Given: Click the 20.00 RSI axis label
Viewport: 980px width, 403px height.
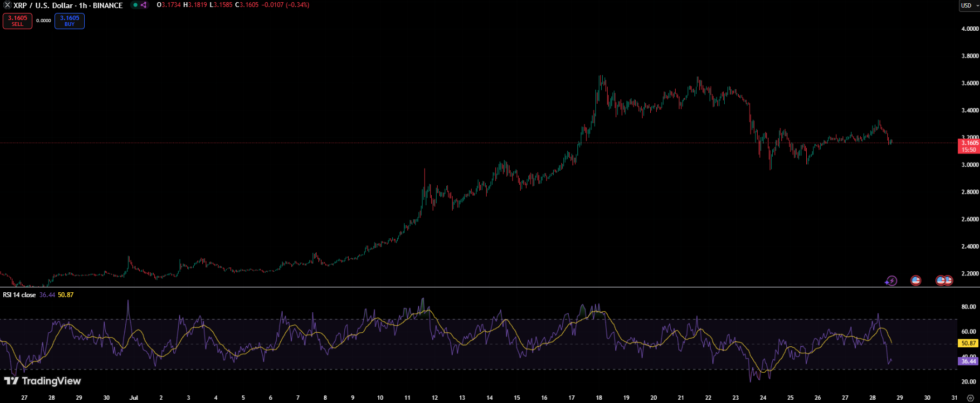Looking at the screenshot, I should pyautogui.click(x=969, y=381).
